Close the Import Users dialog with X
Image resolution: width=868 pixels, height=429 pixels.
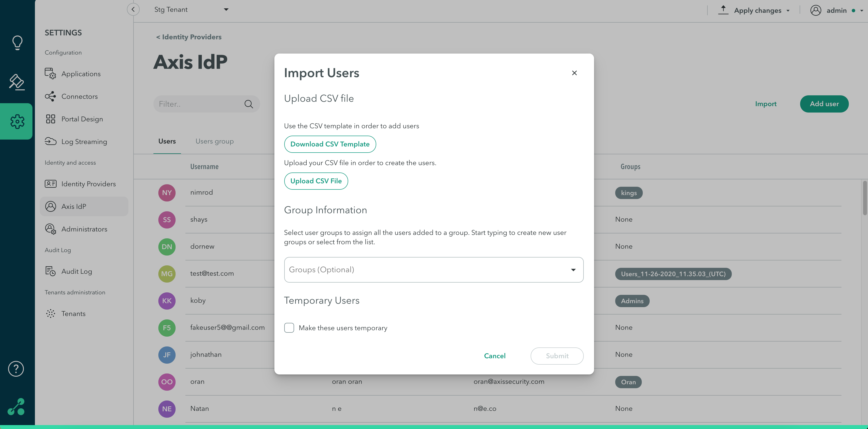point(574,73)
